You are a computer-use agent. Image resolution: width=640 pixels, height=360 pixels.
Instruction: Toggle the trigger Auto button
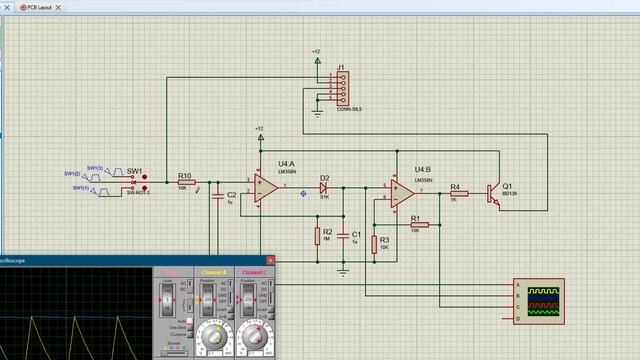click(190, 321)
